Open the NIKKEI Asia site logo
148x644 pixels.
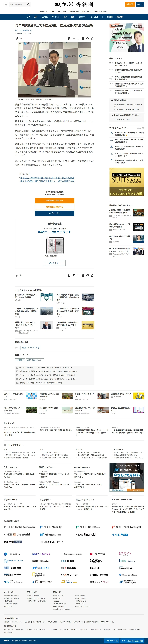pyautogui.click(x=120, y=534)
